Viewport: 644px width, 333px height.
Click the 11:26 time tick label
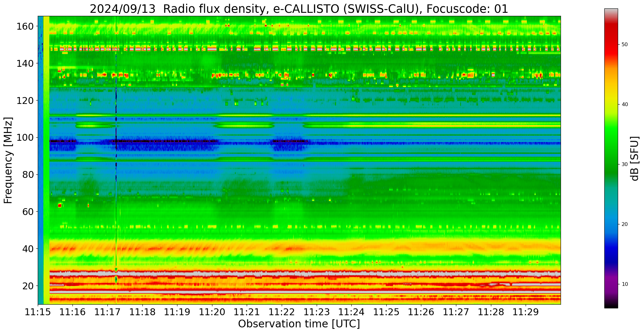(421, 312)
